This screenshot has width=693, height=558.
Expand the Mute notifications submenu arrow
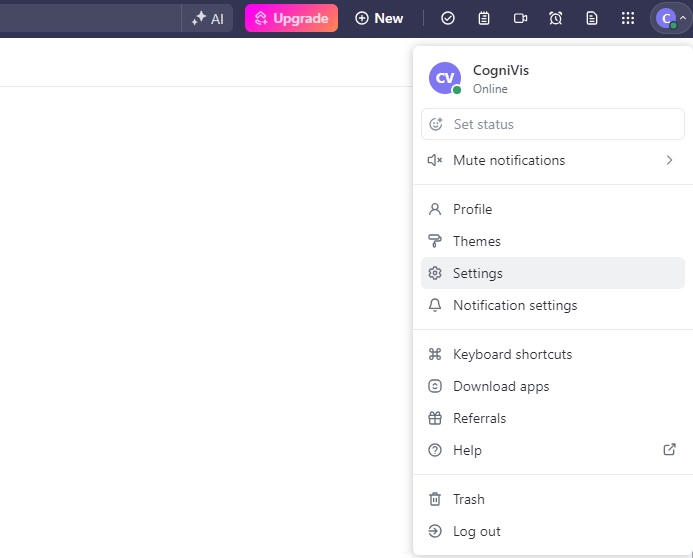[x=669, y=160]
